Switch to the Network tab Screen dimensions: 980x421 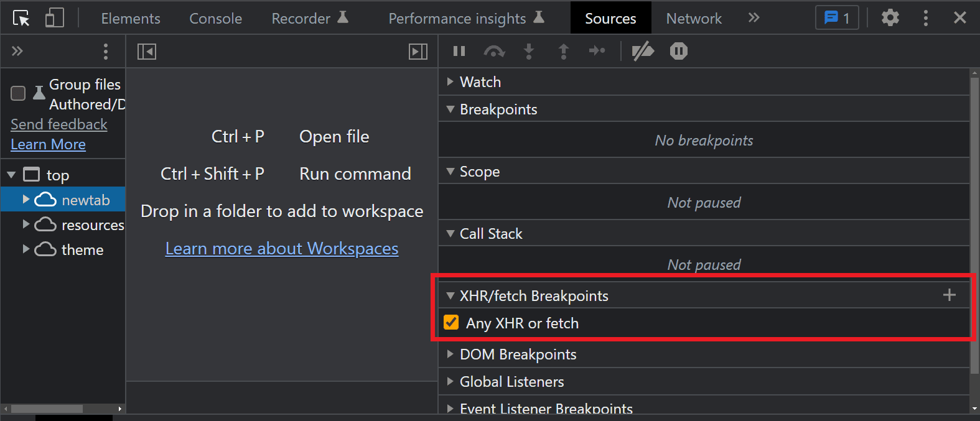tap(694, 19)
